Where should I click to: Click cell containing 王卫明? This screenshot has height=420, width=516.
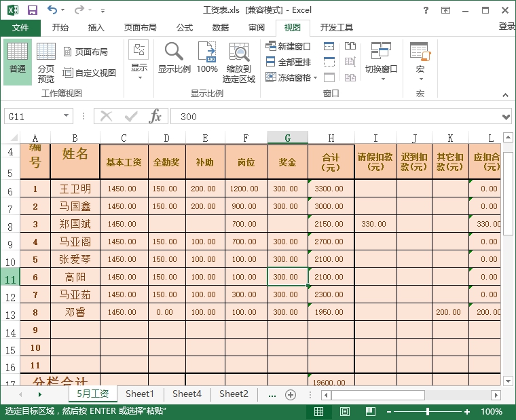click(75, 189)
